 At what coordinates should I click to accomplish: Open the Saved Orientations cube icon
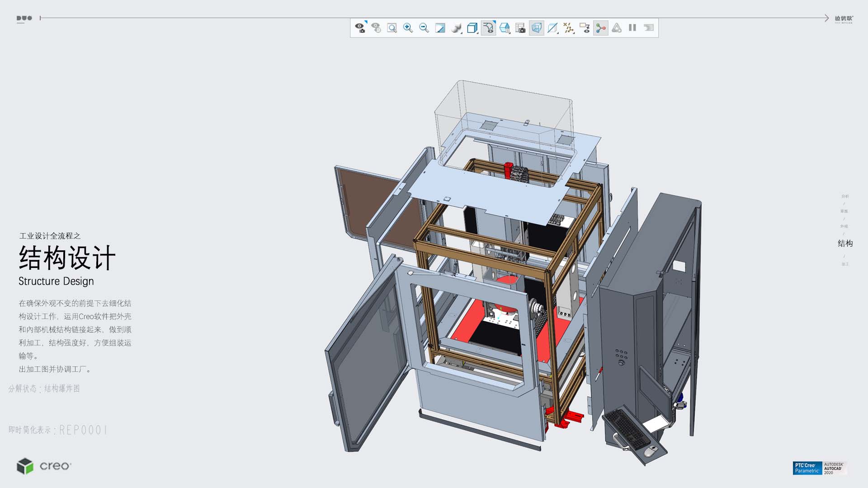(x=472, y=28)
